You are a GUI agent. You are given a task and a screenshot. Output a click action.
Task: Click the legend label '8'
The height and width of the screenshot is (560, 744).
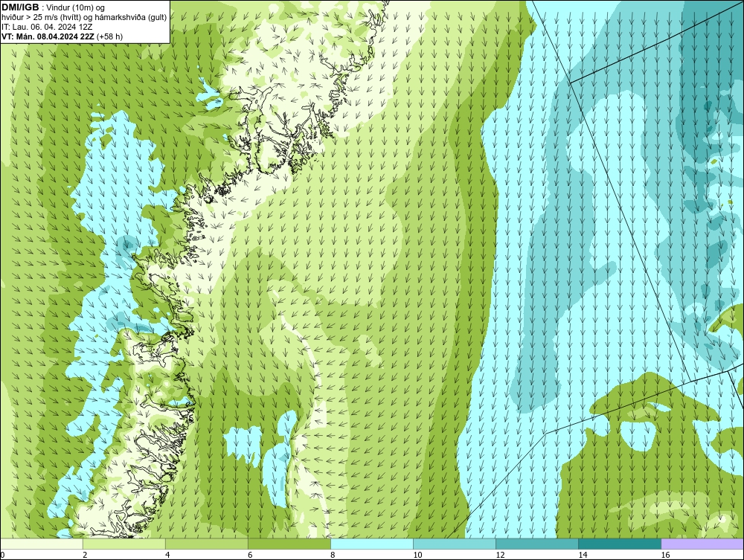(x=333, y=555)
